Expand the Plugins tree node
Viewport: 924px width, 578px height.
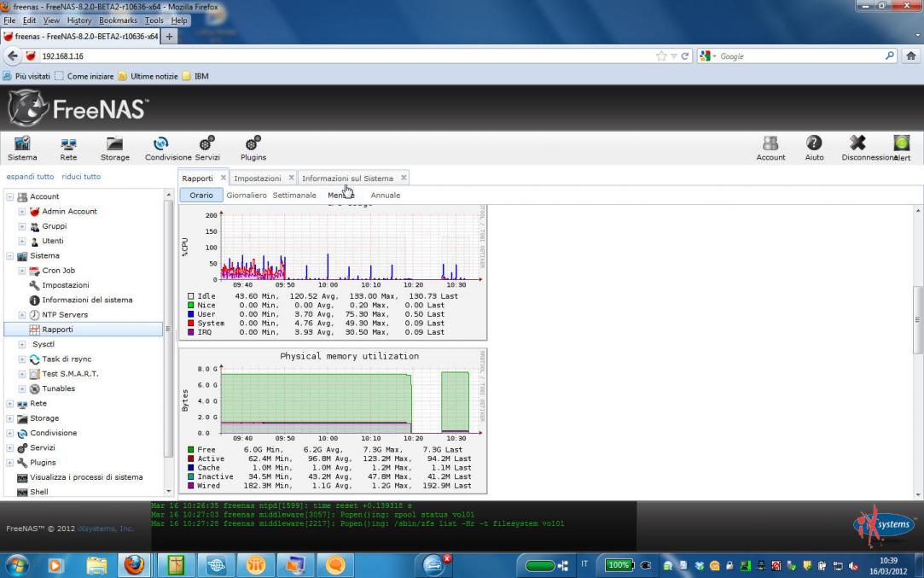click(10, 463)
